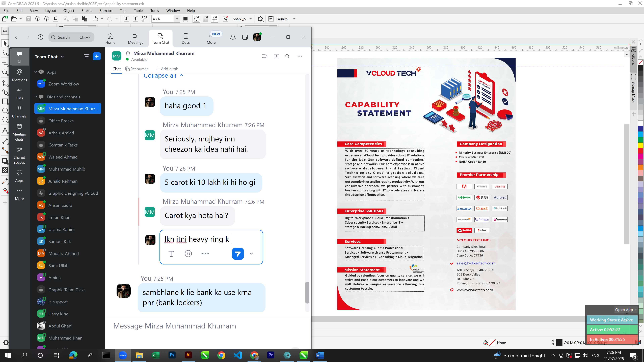The width and height of the screenshot is (644, 362).
Task: Open outline color swatch in status bar
Action: [559, 343]
